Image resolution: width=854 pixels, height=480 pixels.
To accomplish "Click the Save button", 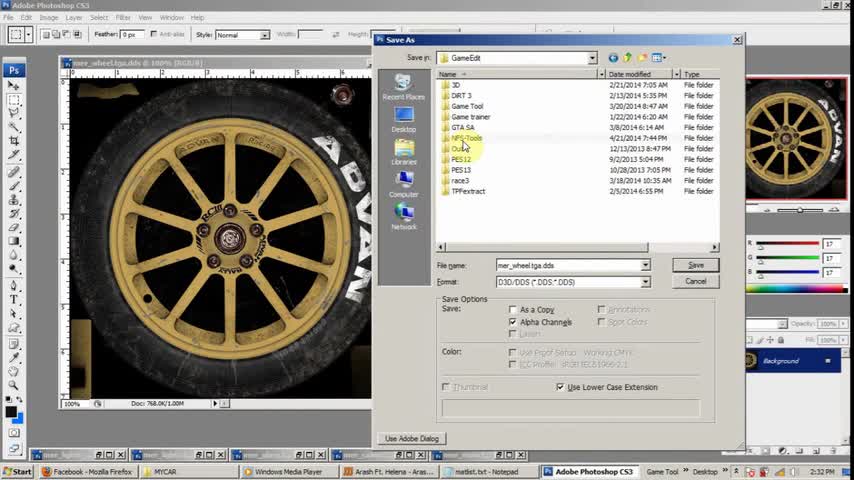I will (x=695, y=265).
